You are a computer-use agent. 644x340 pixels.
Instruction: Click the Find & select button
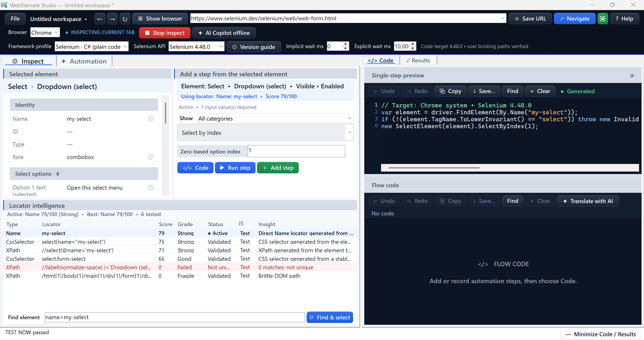point(330,317)
